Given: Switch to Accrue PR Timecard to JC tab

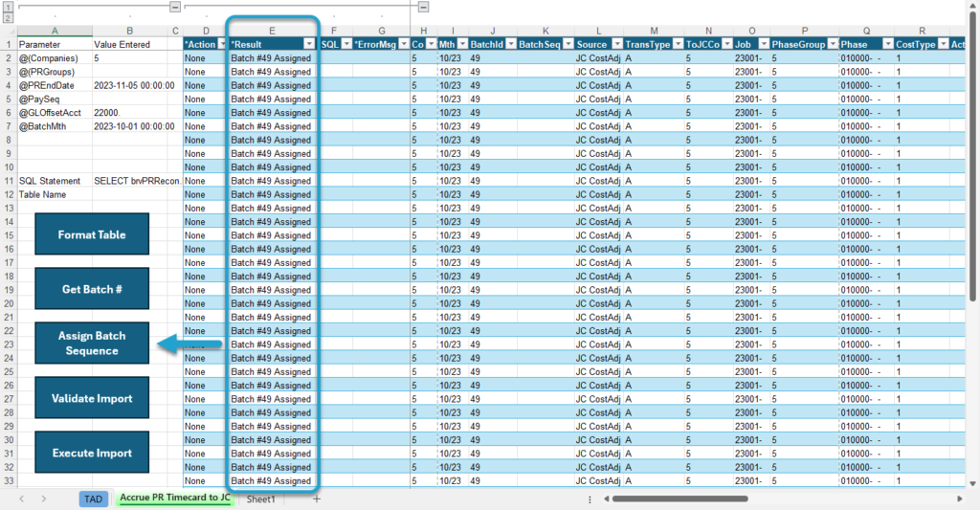Looking at the screenshot, I should pyautogui.click(x=175, y=499).
